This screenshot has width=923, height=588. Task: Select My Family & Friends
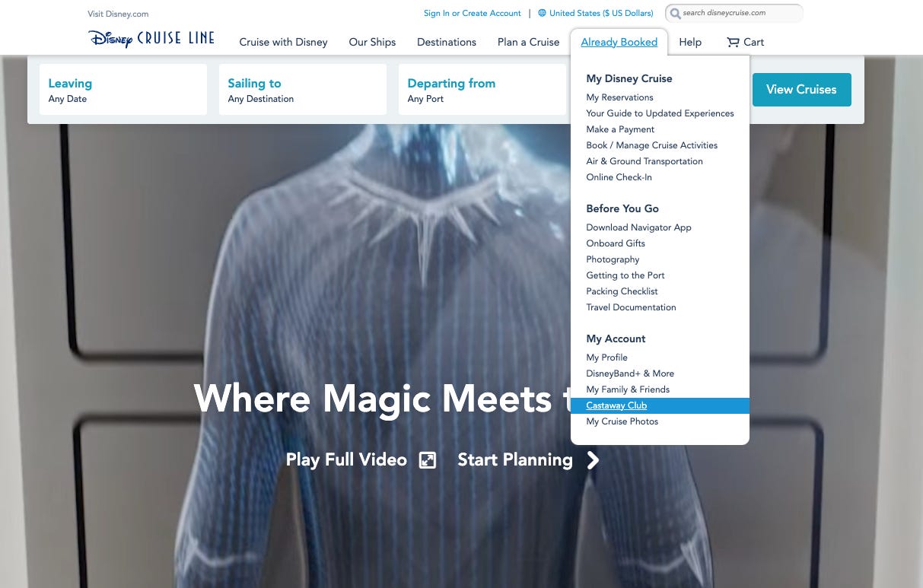tap(628, 389)
